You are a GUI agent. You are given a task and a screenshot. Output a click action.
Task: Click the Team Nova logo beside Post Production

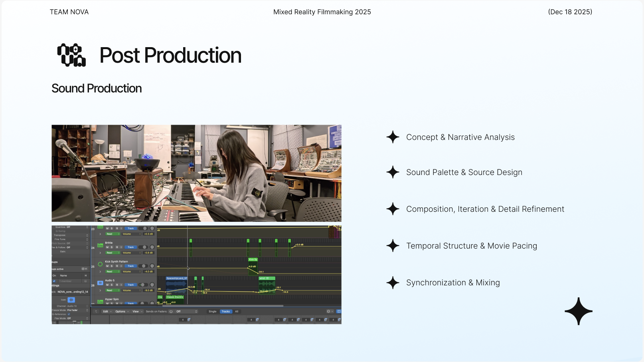[x=71, y=55]
